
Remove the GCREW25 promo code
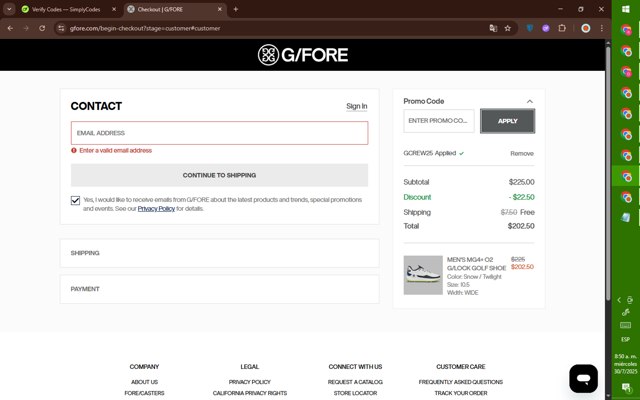[x=522, y=153]
